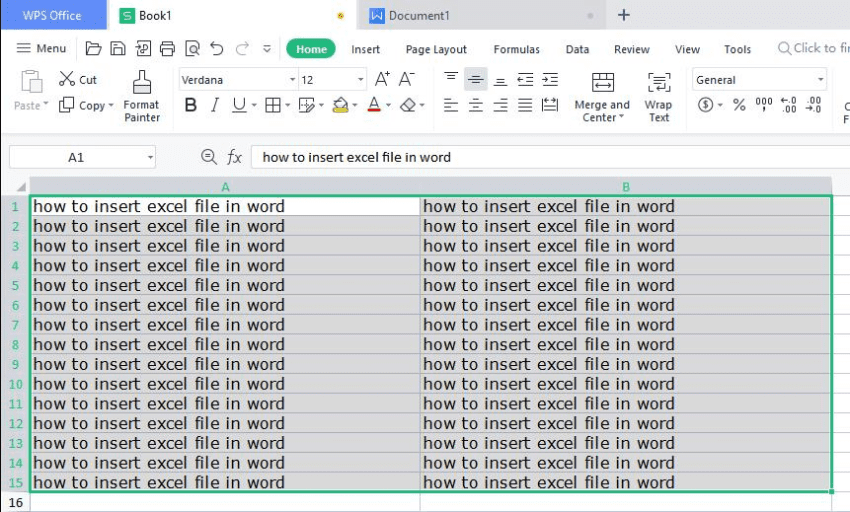Click the Format Painter tool
Viewport: 850px width, 512px height.
point(141,96)
